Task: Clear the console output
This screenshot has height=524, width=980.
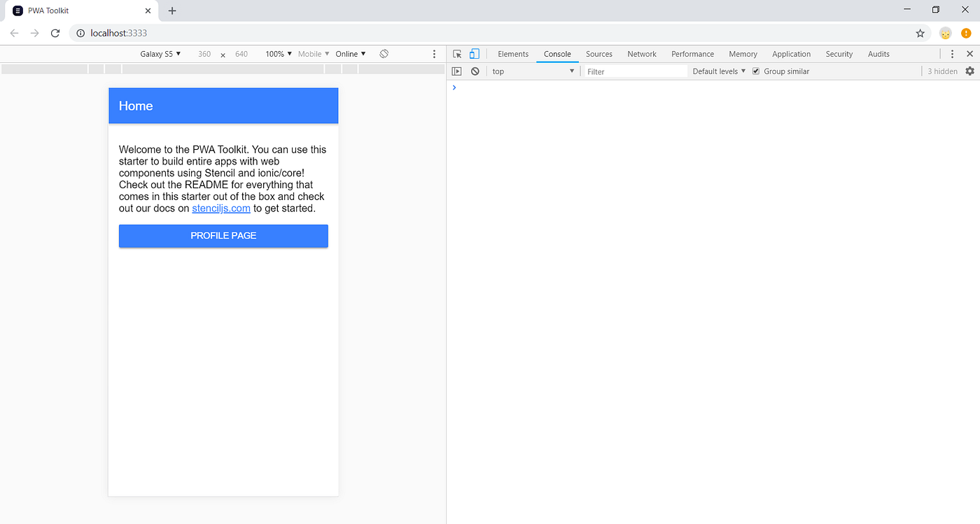Action: (475, 71)
